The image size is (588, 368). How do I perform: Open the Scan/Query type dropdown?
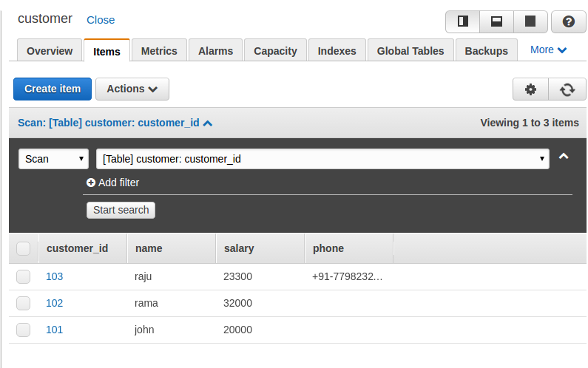pyautogui.click(x=53, y=159)
